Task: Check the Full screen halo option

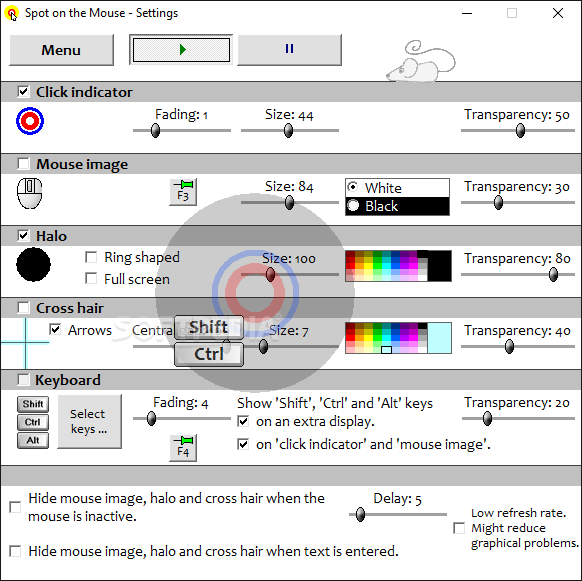Action: pos(91,278)
